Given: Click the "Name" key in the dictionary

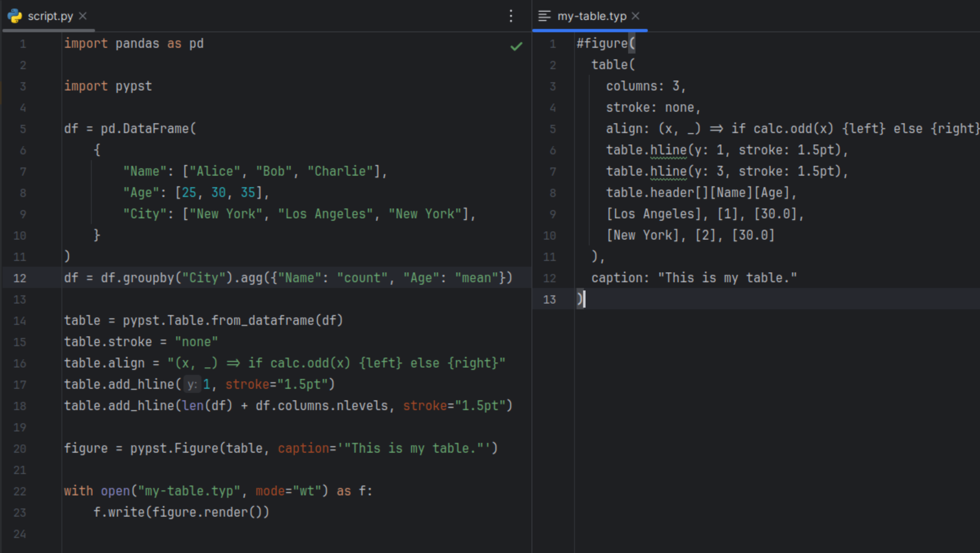Looking at the screenshot, I should coord(145,171).
